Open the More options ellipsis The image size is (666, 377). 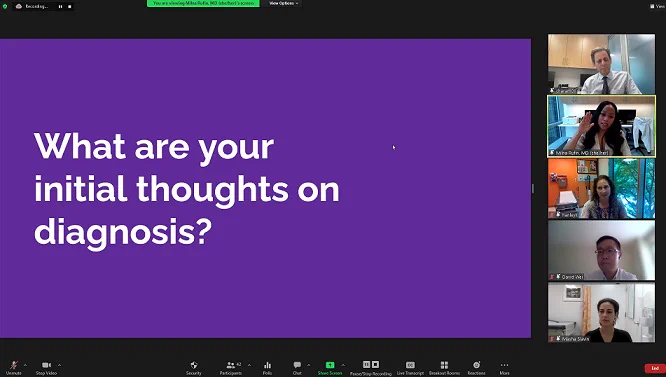(x=504, y=368)
